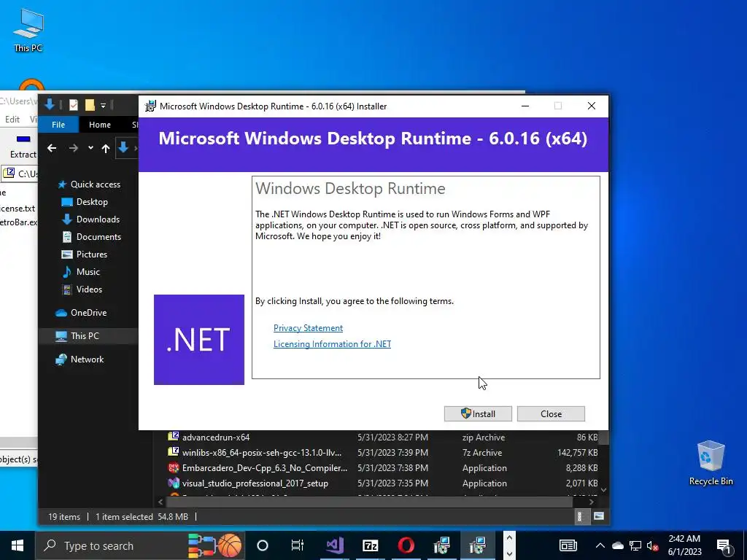Click taskbar overflow up arrow

click(509, 537)
